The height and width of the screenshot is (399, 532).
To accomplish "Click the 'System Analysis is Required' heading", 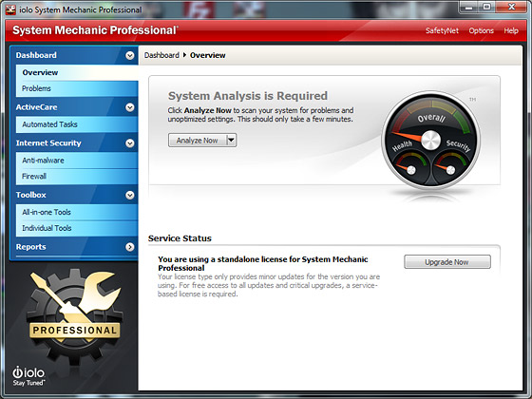I will (x=248, y=96).
